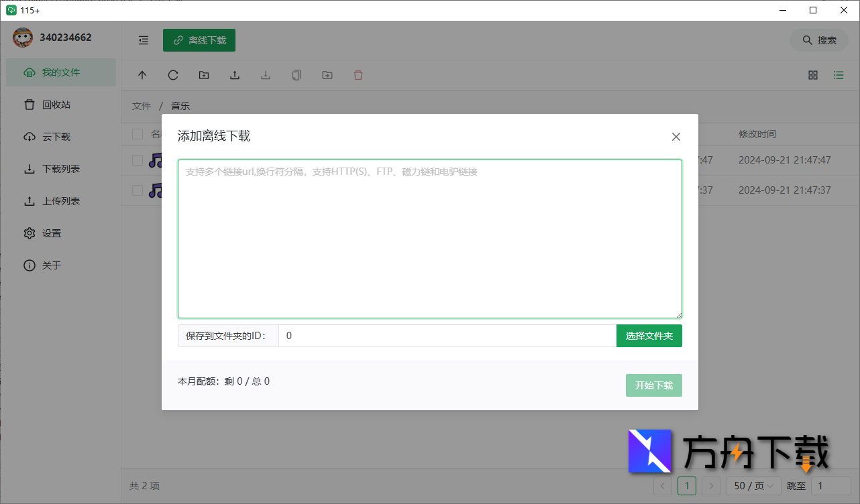Viewport: 860px width, 504px height.
Task: Switch to grid view layout
Action: click(812, 75)
